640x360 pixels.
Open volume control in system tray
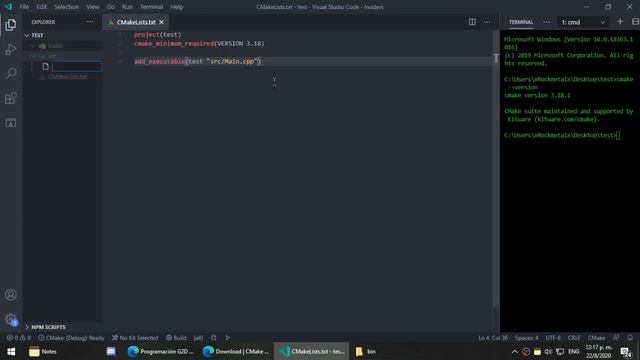pos(548,351)
